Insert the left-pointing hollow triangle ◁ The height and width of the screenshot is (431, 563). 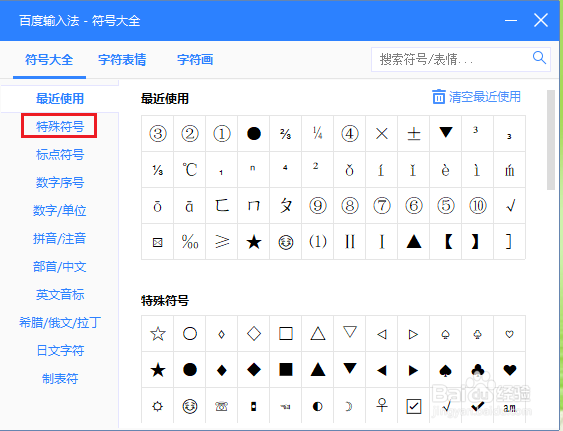(381, 334)
